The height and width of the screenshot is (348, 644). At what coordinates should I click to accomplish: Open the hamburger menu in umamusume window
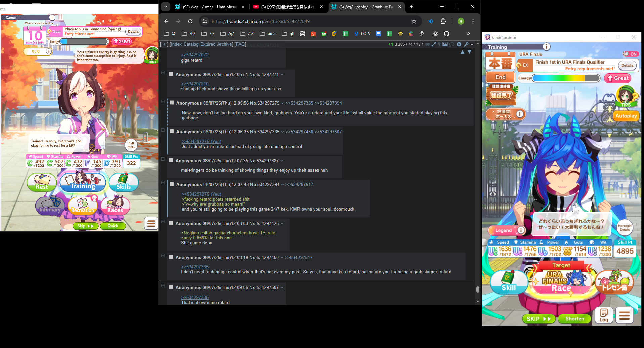point(625,315)
